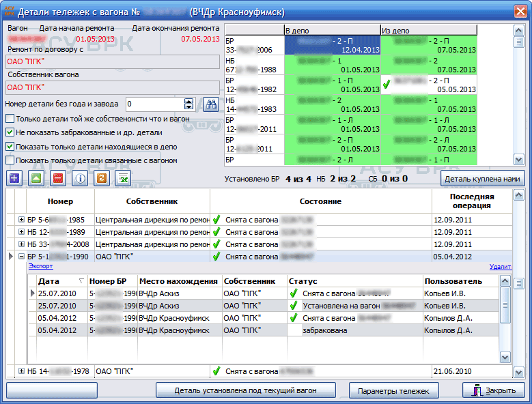Click the 'Копылов Д.А.' cell in the 'Снята с вагона' row
The height and width of the screenshot is (404, 532).
[461, 318]
